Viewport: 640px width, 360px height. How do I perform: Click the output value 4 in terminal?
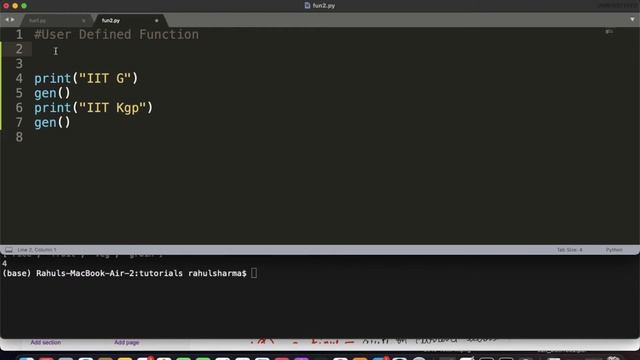pos(4,264)
